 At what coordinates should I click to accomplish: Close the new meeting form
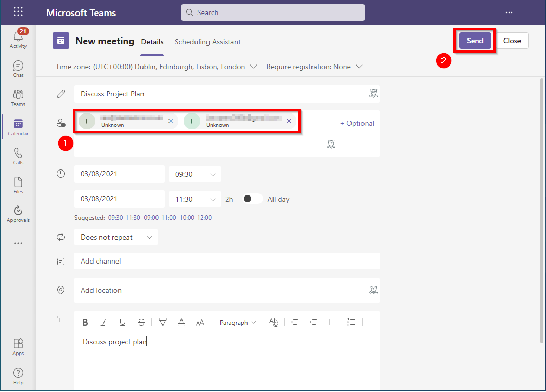pyautogui.click(x=512, y=41)
